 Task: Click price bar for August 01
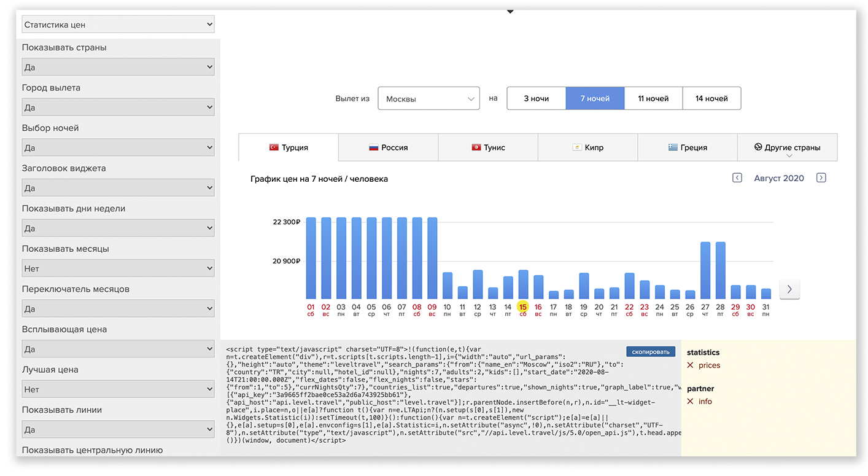click(311, 258)
